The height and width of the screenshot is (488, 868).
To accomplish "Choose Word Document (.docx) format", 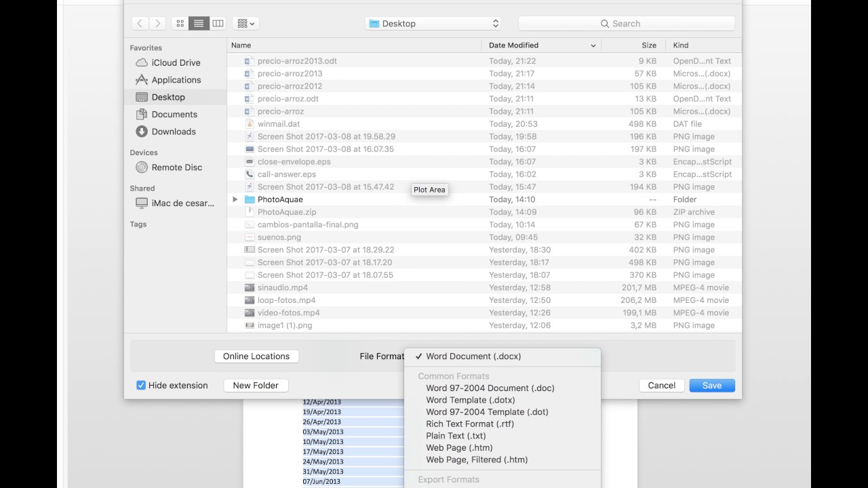I will click(x=502, y=356).
